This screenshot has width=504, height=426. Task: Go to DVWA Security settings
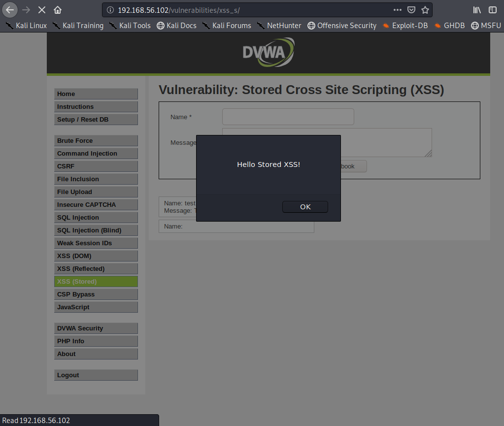tap(96, 328)
